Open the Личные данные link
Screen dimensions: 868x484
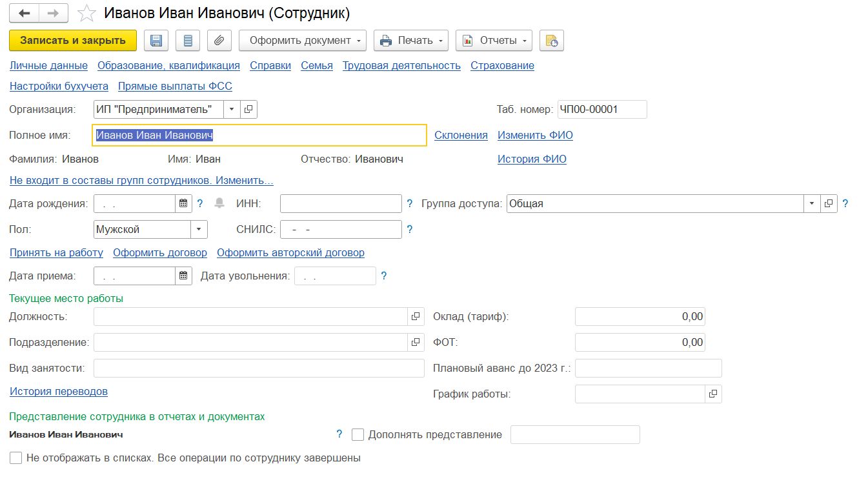point(48,66)
